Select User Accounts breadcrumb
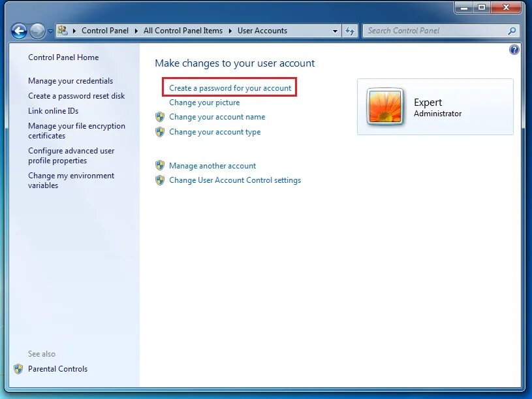 [x=262, y=31]
